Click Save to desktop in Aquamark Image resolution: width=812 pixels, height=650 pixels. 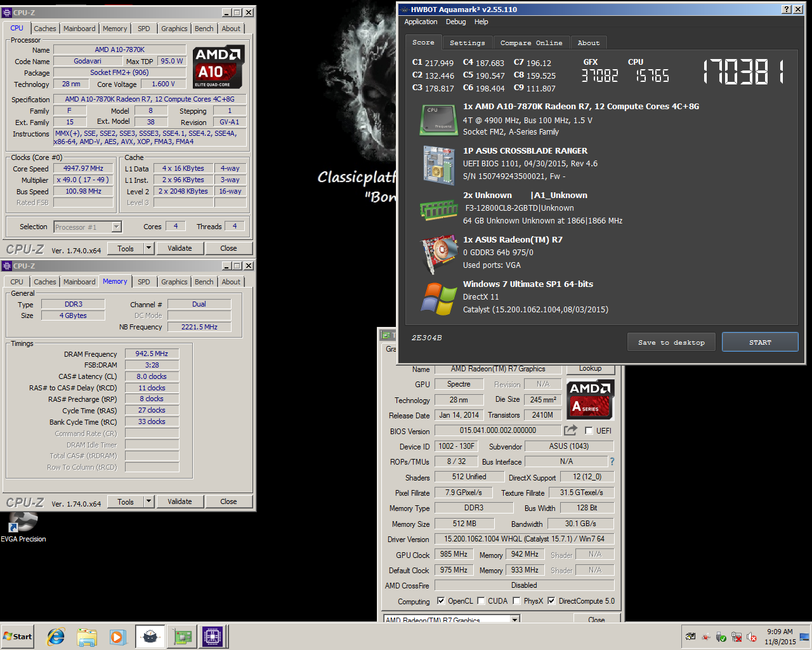click(671, 342)
